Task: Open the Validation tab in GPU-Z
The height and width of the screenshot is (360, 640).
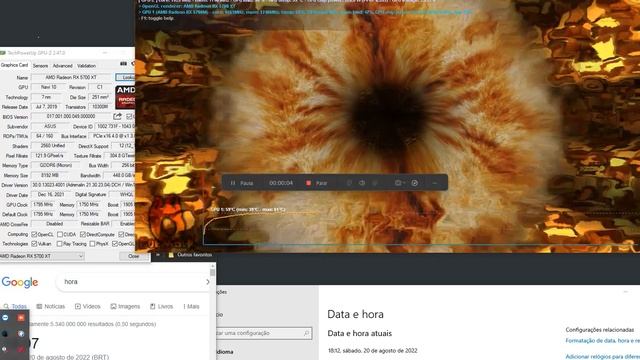Action: point(87,66)
